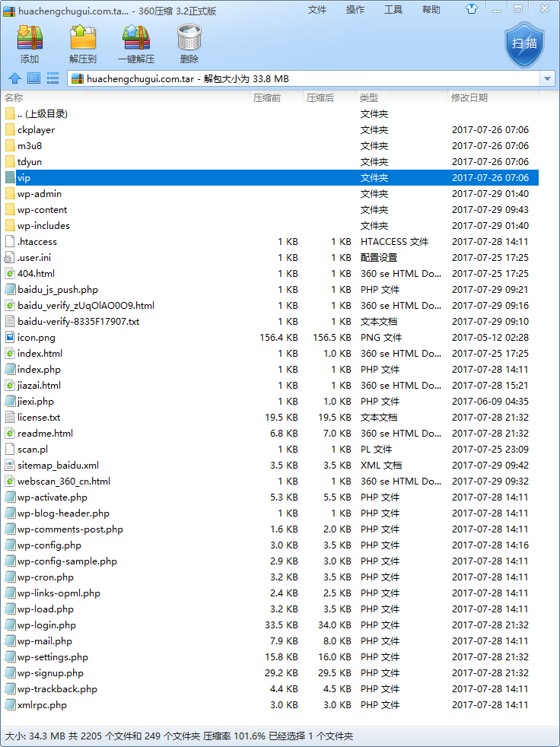Select the tdyun folder icon

point(10,161)
